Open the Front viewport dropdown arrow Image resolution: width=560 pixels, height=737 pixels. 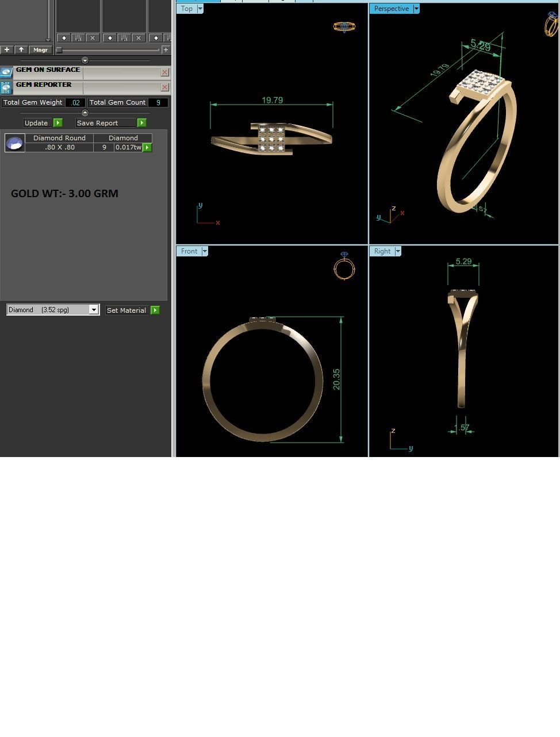[x=205, y=251]
